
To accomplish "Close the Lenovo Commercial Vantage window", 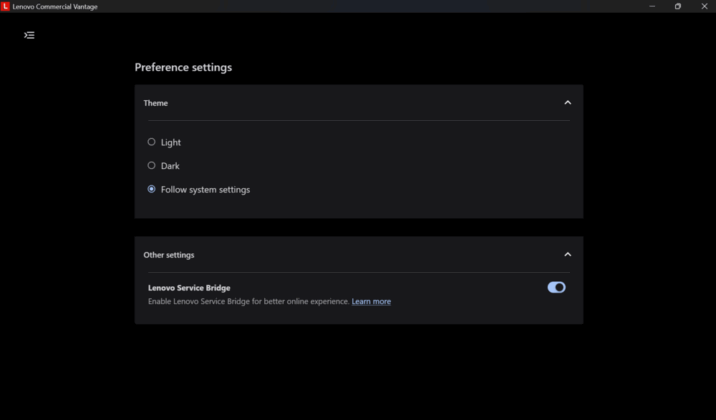I will point(704,6).
